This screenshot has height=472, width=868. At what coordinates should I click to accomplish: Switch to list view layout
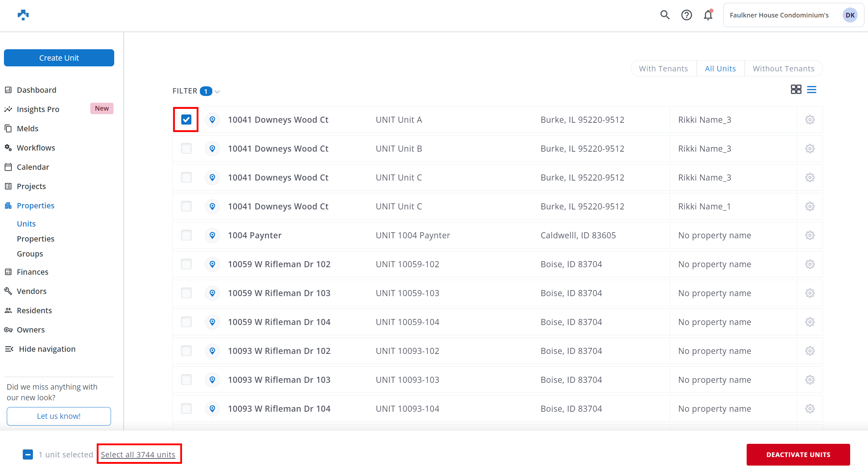[x=812, y=89]
